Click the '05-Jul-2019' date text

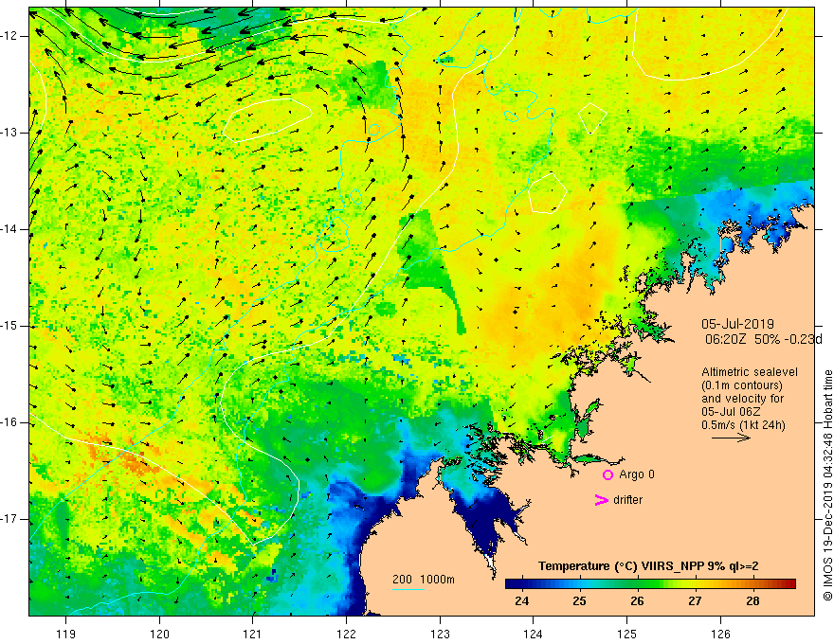coord(737,324)
